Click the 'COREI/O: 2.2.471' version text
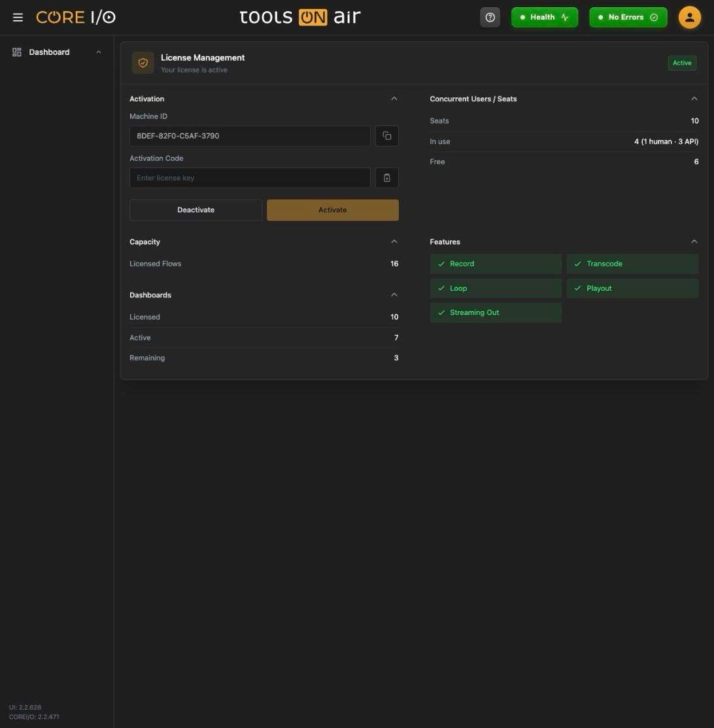714x728 pixels. (x=34, y=716)
